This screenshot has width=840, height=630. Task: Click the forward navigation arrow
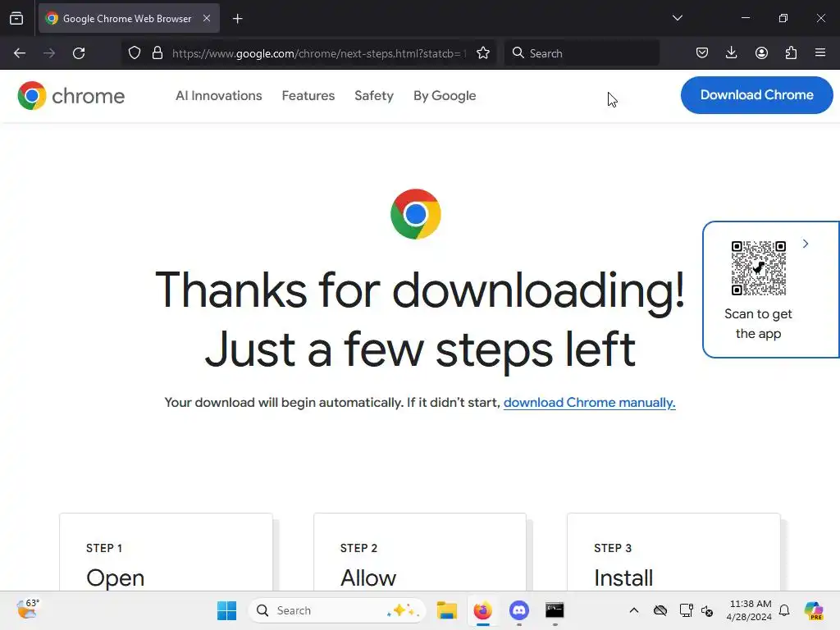pos(49,53)
